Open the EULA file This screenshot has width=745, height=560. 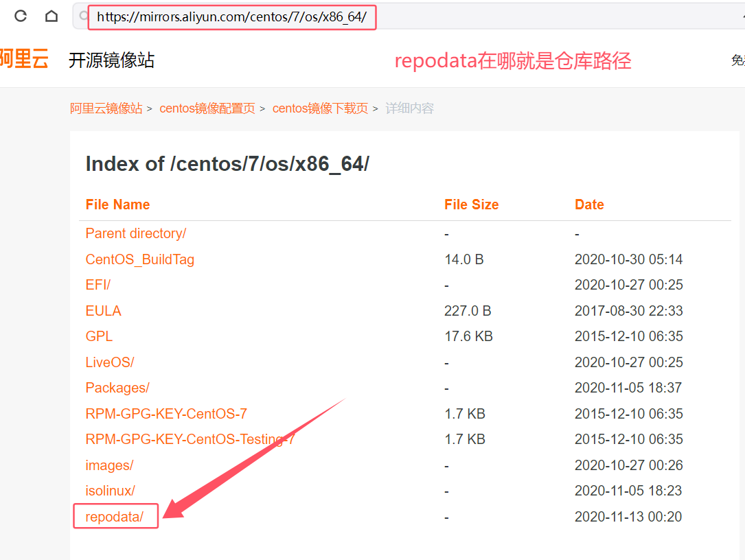pos(103,311)
